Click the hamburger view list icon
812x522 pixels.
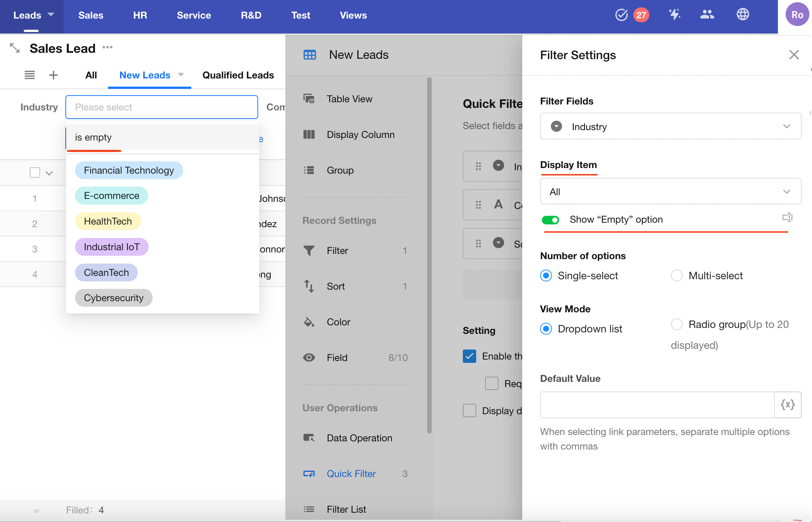tap(30, 75)
